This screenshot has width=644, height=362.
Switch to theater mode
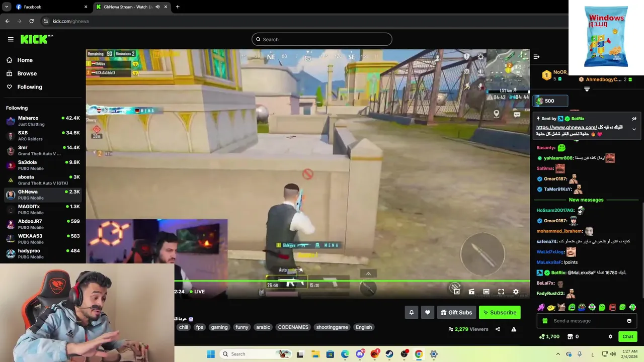coord(487,292)
